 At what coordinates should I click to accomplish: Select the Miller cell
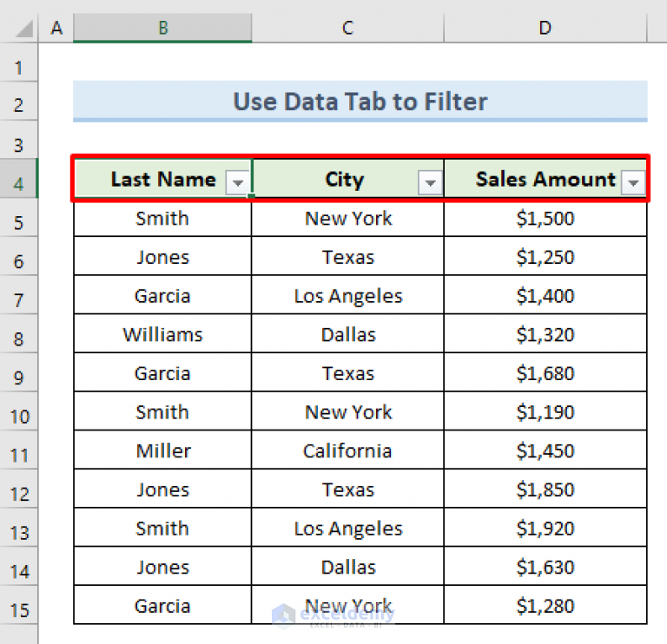(x=162, y=450)
